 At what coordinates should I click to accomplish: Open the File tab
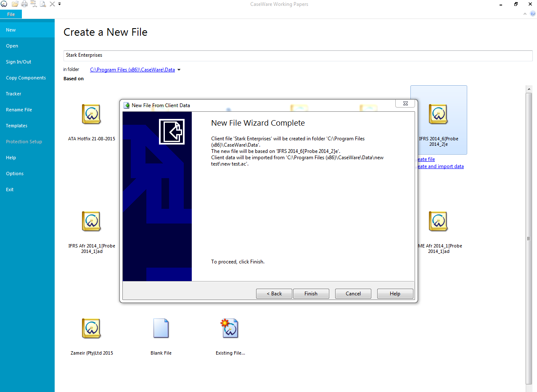pos(11,14)
